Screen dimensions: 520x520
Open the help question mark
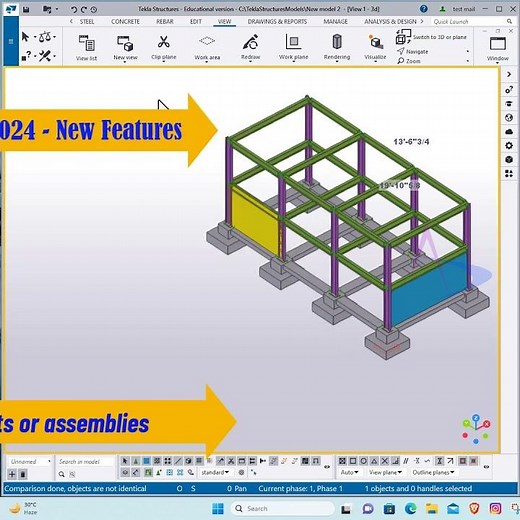pyautogui.click(x=423, y=9)
